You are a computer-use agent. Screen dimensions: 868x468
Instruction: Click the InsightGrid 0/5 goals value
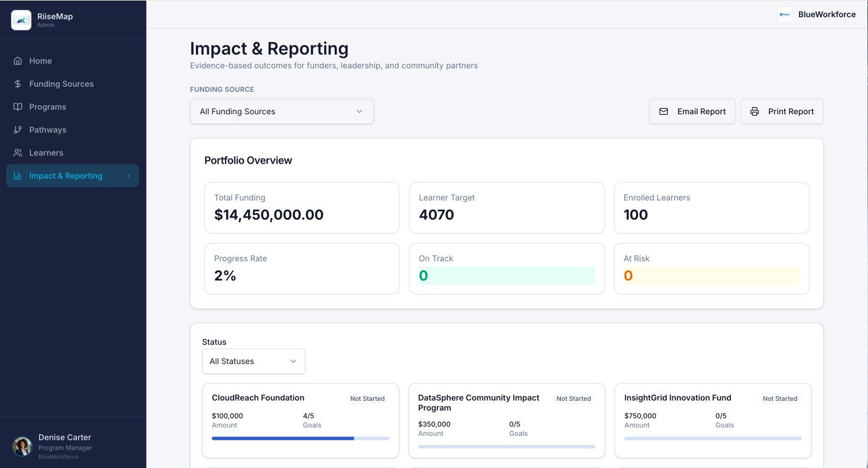click(x=721, y=416)
